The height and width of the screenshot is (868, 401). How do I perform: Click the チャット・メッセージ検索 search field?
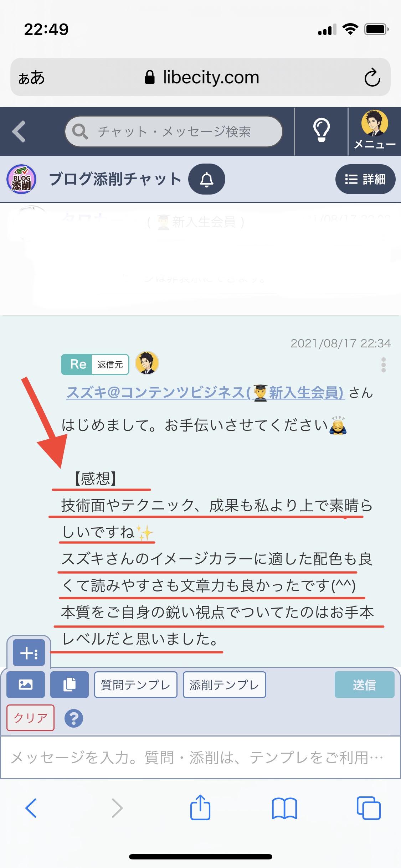[174, 131]
